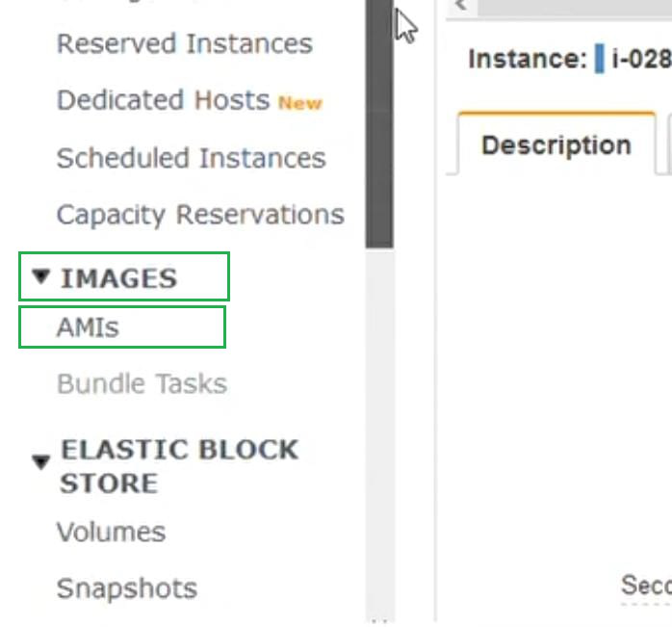Switch to the Description tab
Image resolution: width=672 pixels, height=627 pixels.
pyautogui.click(x=556, y=145)
